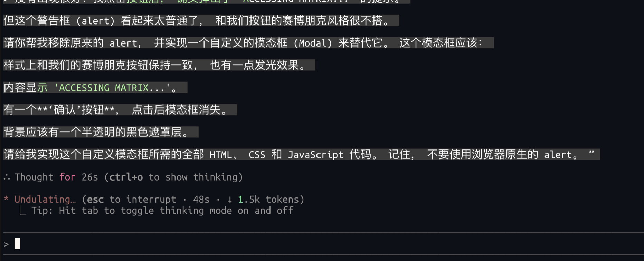The image size is (644, 261).
Task: Click the block cursor in the prompt
Action: [17, 244]
